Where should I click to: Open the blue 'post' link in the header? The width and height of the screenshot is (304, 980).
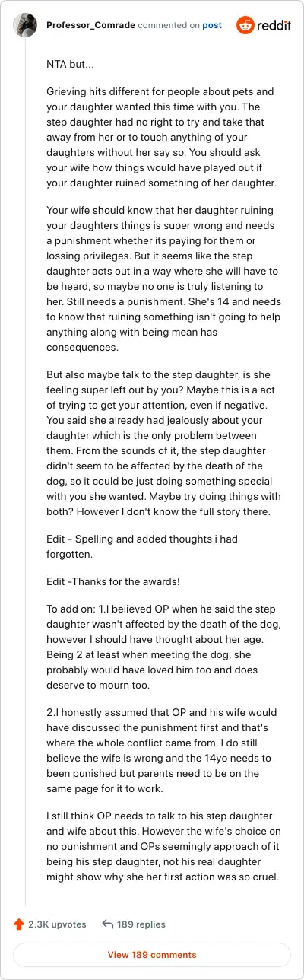(x=212, y=25)
